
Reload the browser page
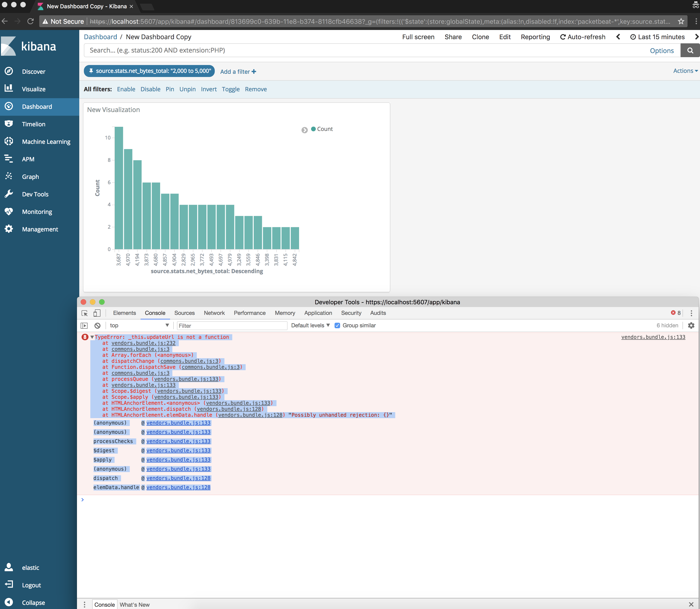pyautogui.click(x=31, y=21)
